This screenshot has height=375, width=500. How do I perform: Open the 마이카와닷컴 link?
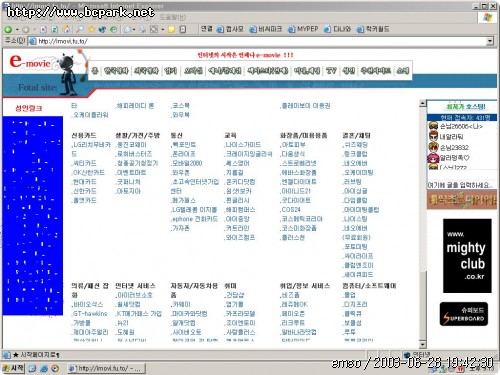[189, 314]
